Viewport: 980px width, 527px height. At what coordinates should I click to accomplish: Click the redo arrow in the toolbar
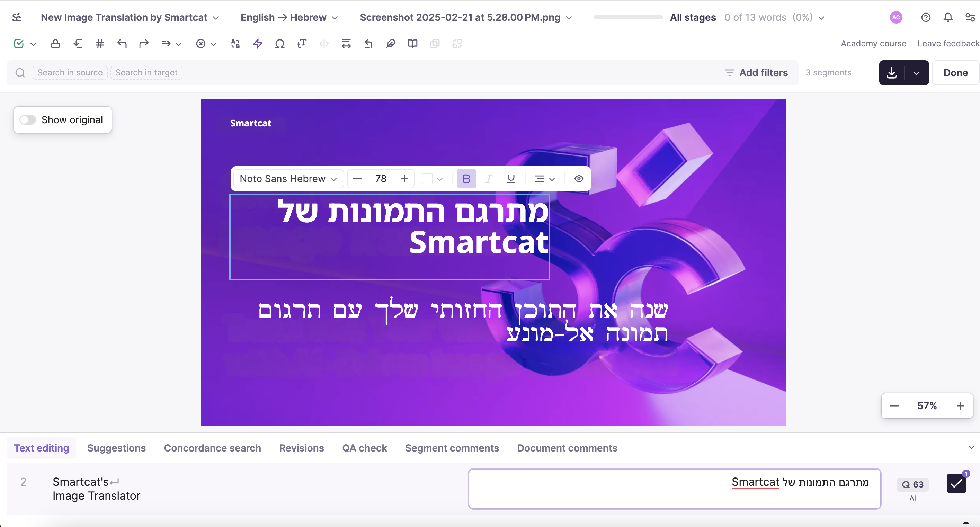(144, 44)
